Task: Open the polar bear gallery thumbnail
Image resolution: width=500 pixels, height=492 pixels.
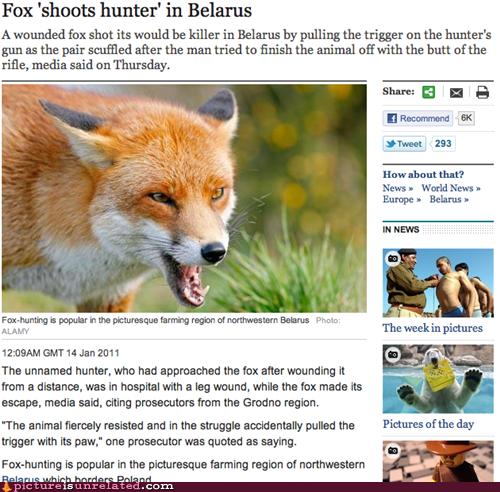Action: (438, 379)
